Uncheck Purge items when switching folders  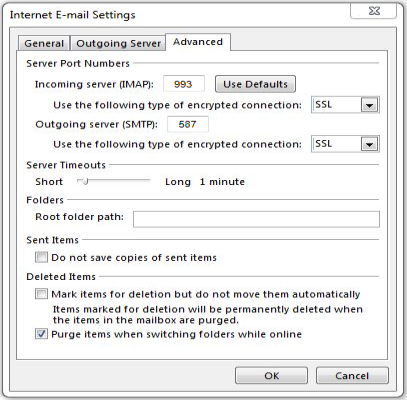click(41, 334)
